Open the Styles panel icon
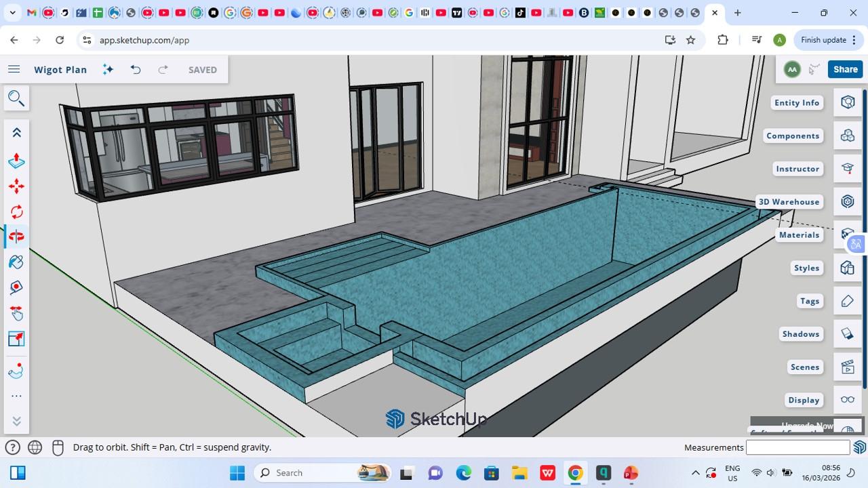The width and height of the screenshot is (868, 488). pos(847,268)
